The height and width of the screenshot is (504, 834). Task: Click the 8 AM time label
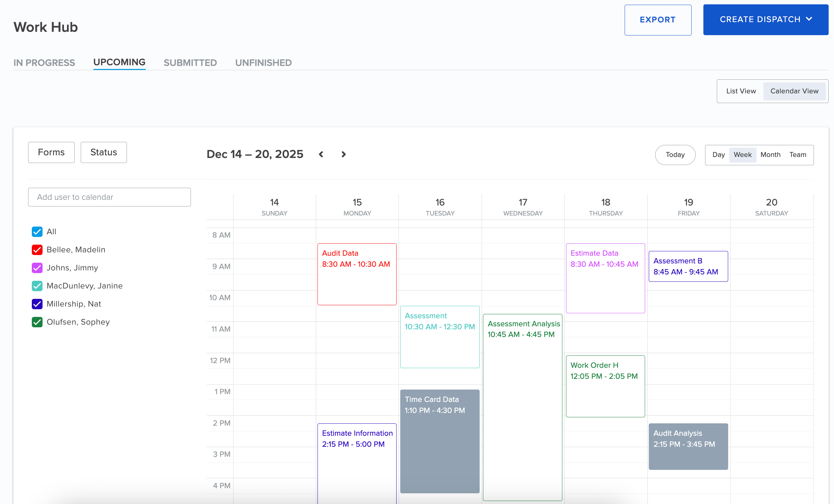pos(221,235)
